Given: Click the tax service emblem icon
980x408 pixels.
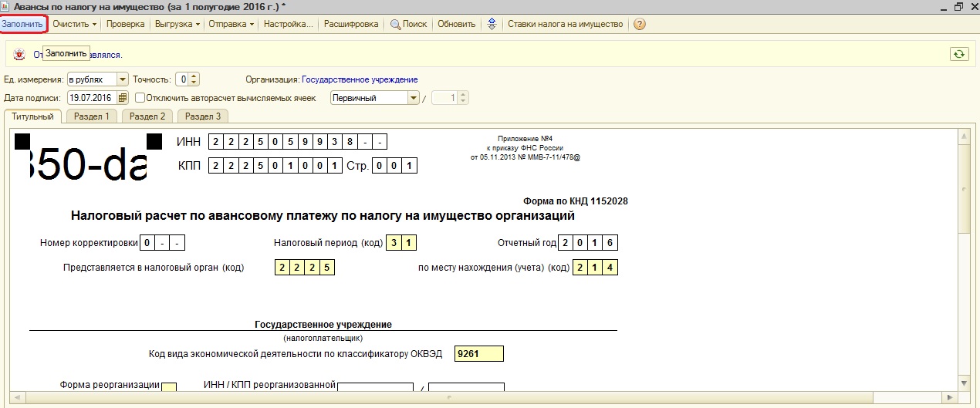Looking at the screenshot, I should point(19,55).
